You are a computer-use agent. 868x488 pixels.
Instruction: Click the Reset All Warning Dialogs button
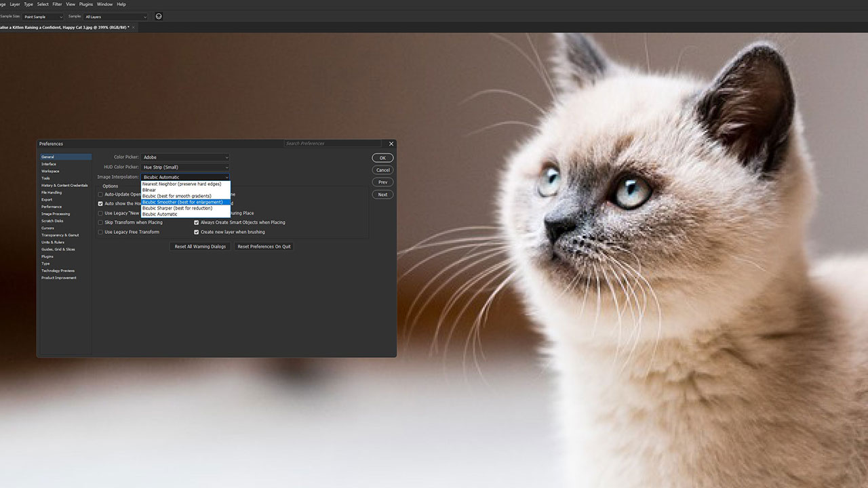pos(199,246)
